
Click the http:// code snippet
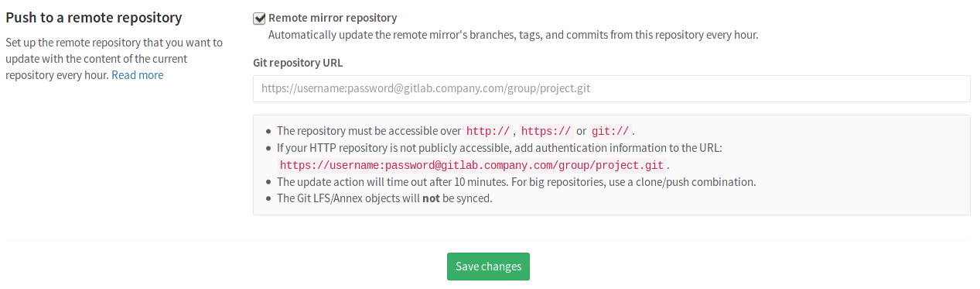(x=488, y=131)
